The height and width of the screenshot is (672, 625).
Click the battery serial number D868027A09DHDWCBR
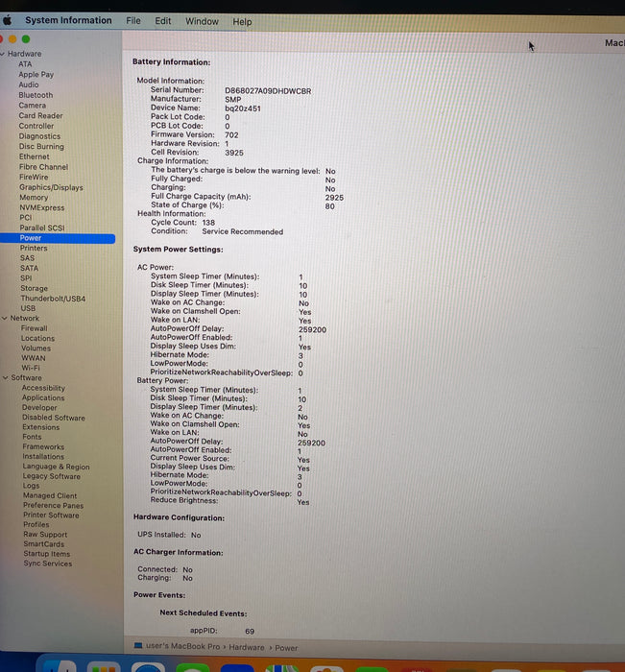click(268, 91)
